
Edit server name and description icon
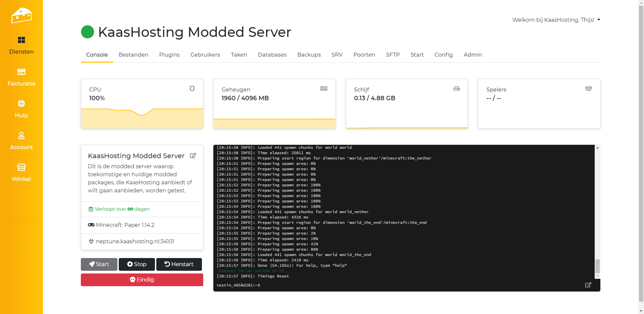pyautogui.click(x=193, y=155)
